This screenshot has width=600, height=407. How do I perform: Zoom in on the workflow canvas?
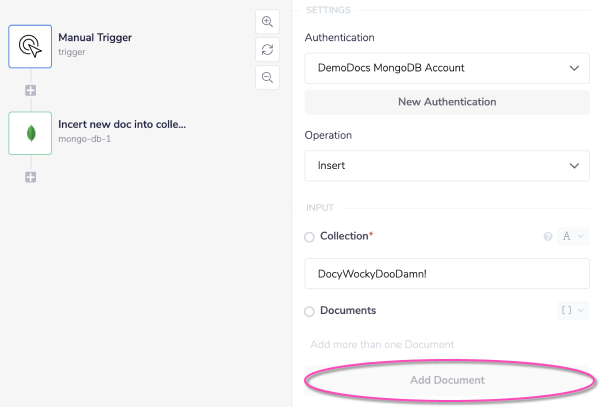(267, 21)
